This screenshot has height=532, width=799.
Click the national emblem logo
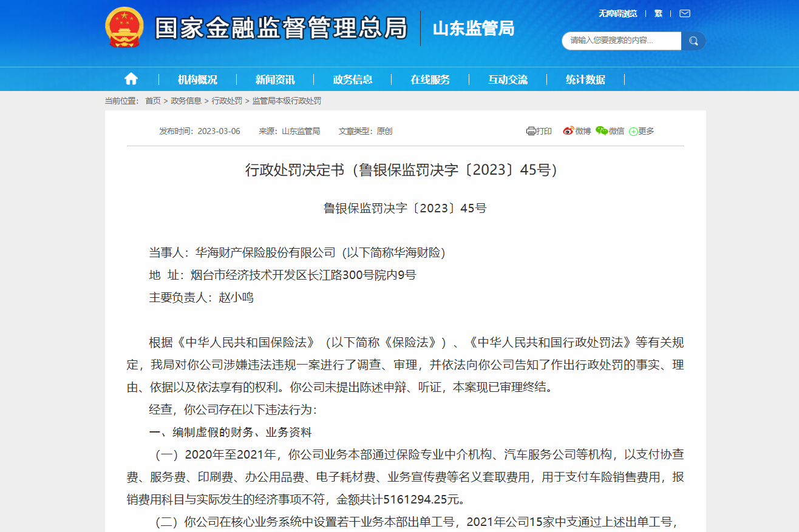124,28
